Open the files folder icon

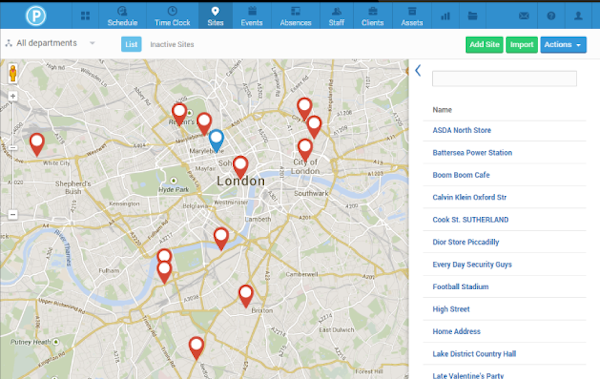click(473, 16)
